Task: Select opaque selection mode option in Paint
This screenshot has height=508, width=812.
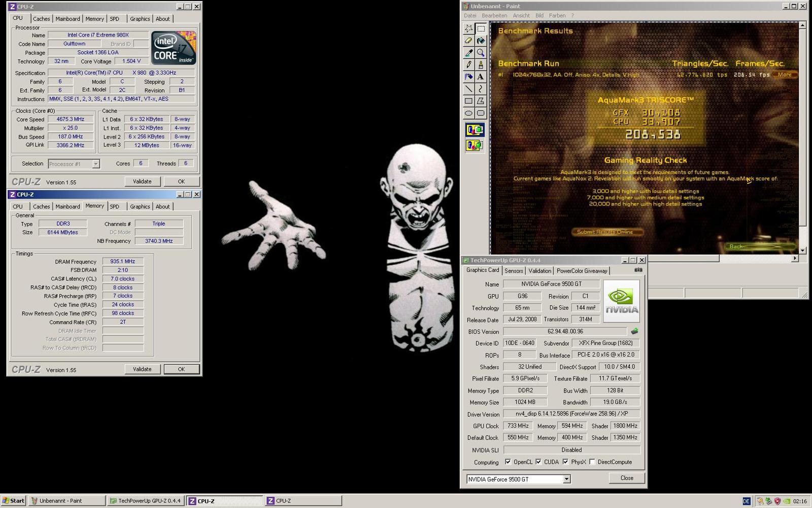Action: point(475,130)
